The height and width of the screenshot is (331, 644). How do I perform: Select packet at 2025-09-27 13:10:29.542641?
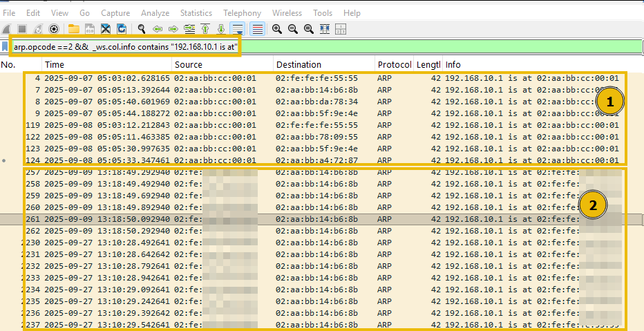[x=322, y=325]
